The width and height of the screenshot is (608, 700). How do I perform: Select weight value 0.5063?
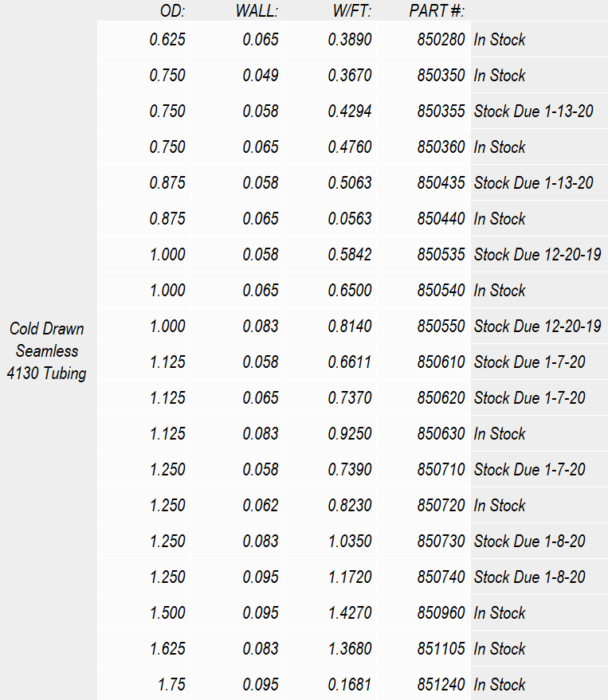click(x=350, y=182)
